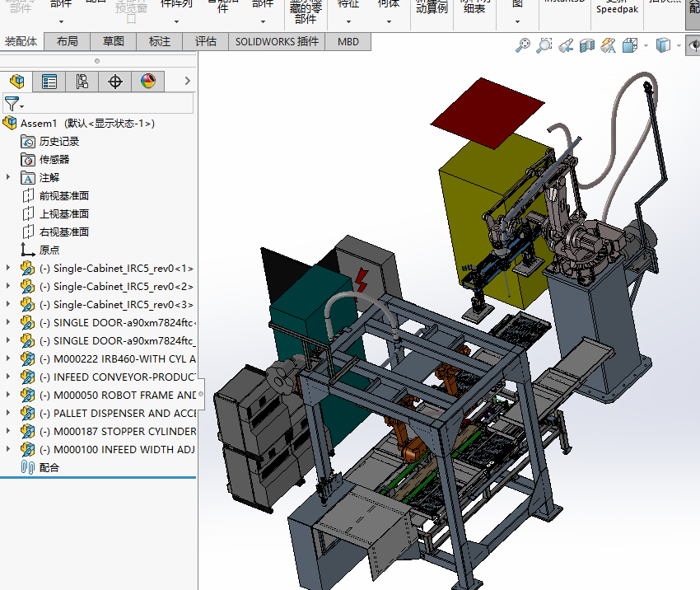Expand the 注解 annotations folder

point(8,177)
